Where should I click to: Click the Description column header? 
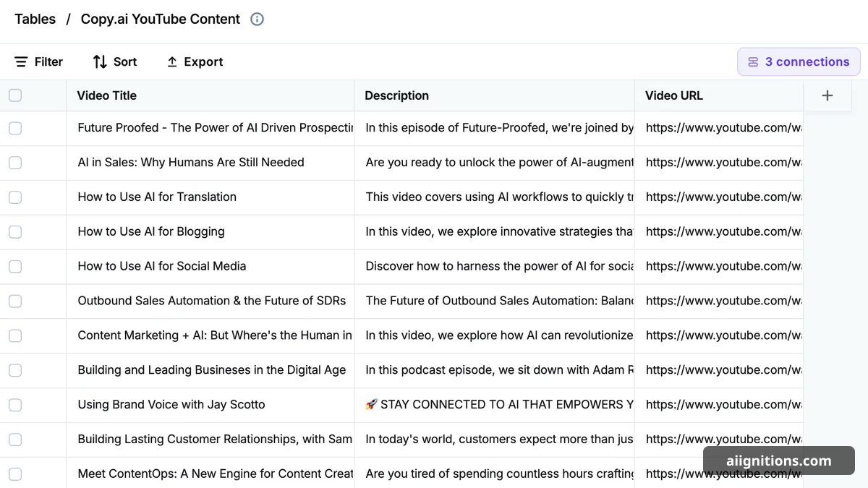pyautogui.click(x=495, y=95)
